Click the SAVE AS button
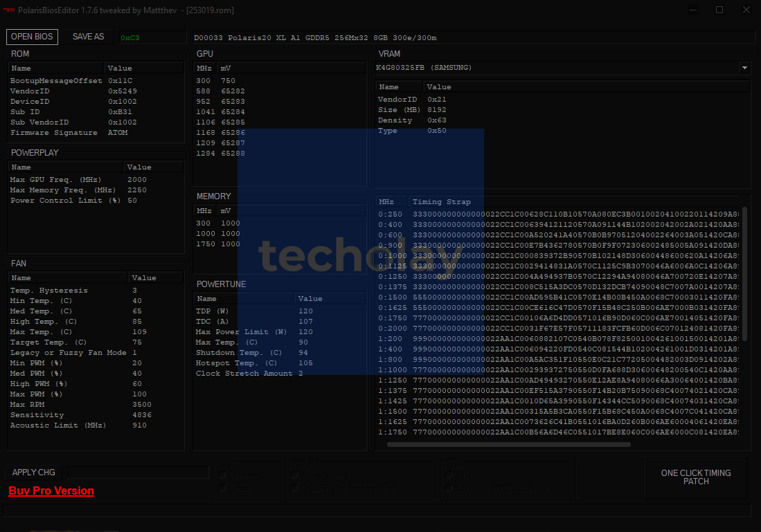Viewport: 761px width, 532px height. (89, 37)
